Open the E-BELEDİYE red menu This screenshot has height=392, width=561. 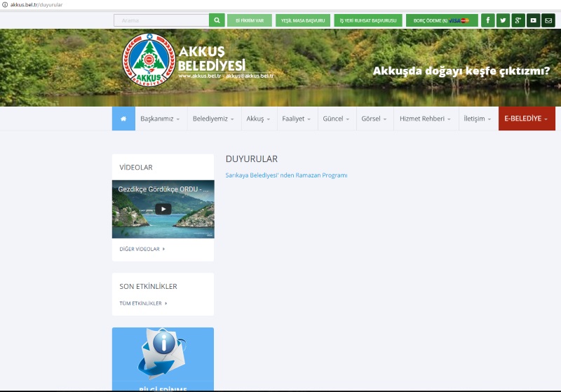click(526, 119)
